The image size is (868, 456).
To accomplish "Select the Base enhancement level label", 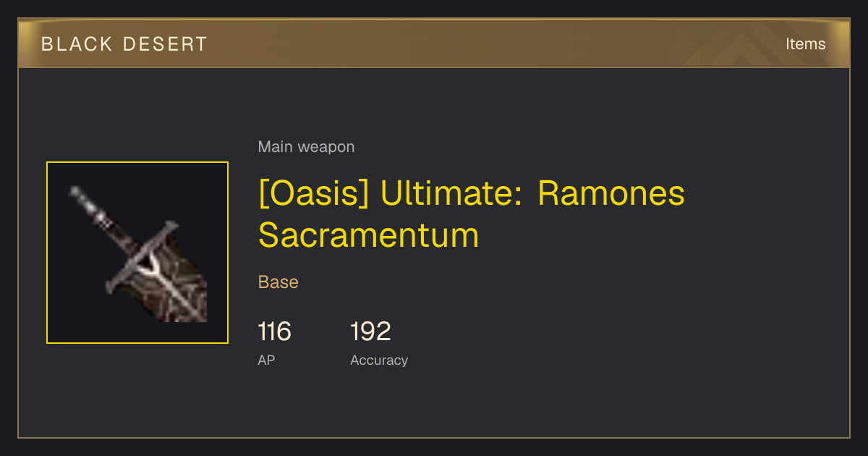I will pyautogui.click(x=278, y=282).
